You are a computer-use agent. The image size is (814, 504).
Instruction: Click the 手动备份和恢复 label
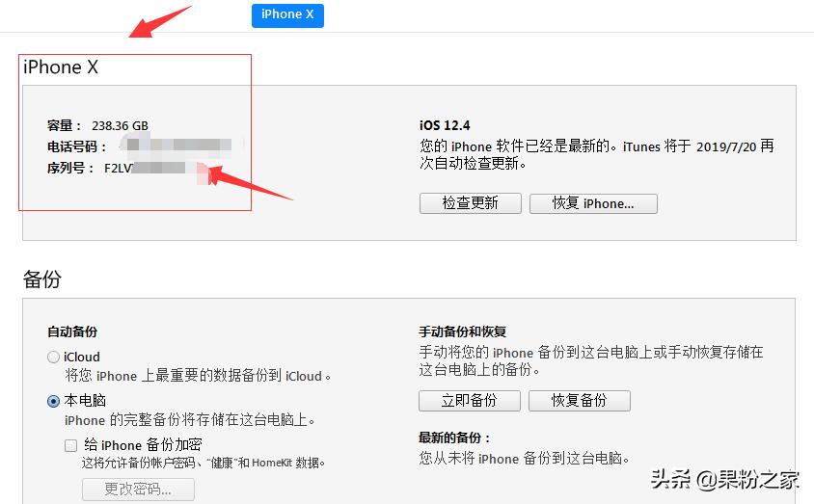pyautogui.click(x=463, y=332)
